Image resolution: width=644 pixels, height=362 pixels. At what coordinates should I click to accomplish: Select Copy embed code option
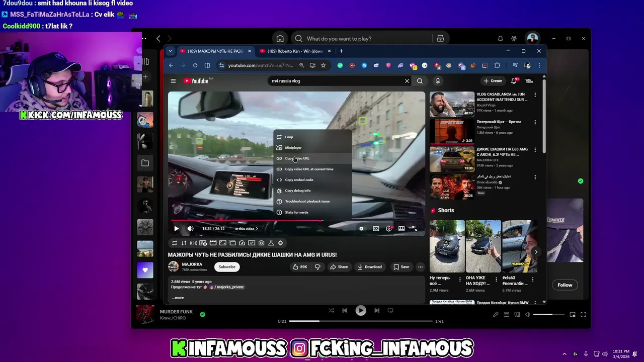pos(312,180)
